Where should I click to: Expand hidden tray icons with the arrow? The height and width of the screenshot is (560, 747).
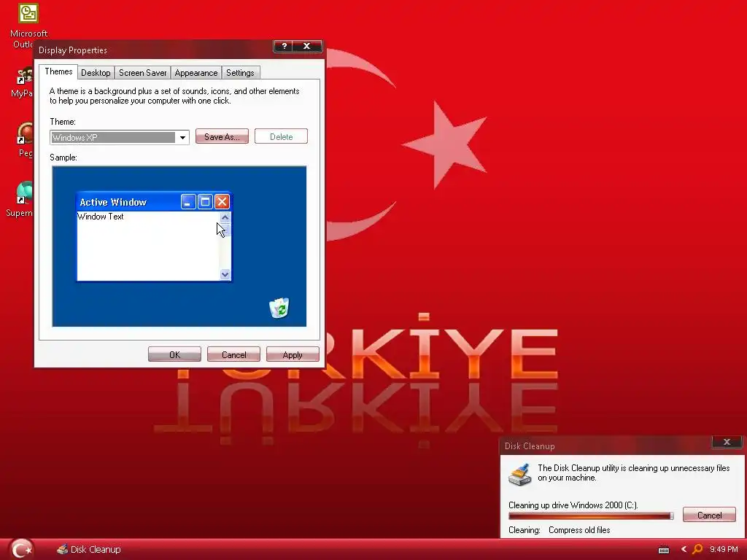pos(684,549)
